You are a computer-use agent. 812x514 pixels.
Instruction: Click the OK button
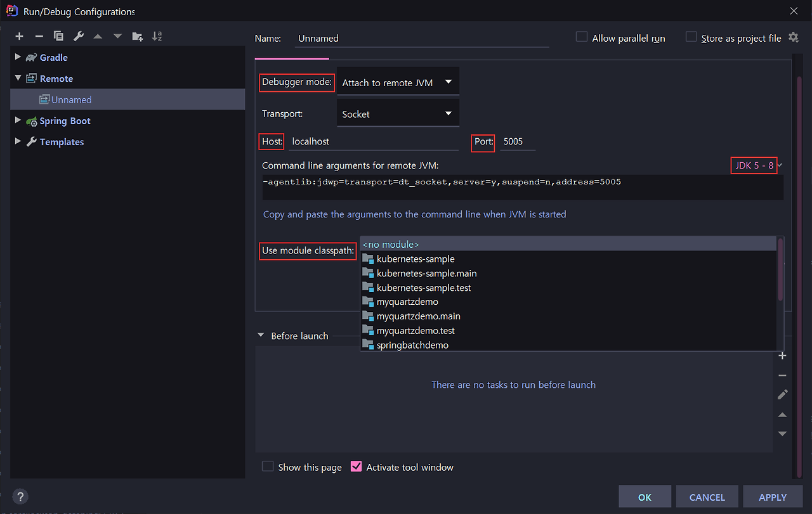(x=645, y=496)
